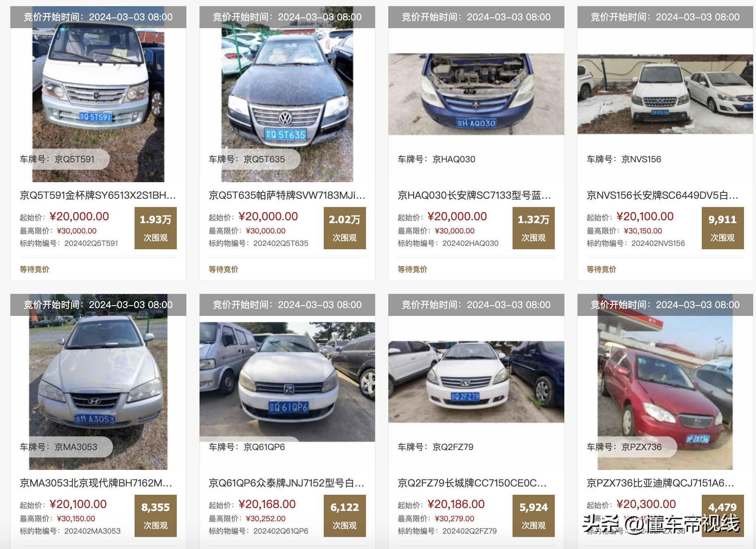Open the 京Q5T635 Passat car photo
Screen dimensions: 756x549
(x=287, y=94)
